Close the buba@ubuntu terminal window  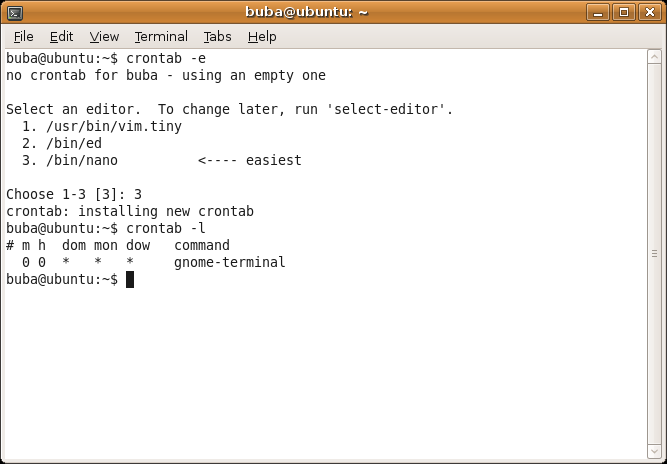pyautogui.click(x=650, y=12)
